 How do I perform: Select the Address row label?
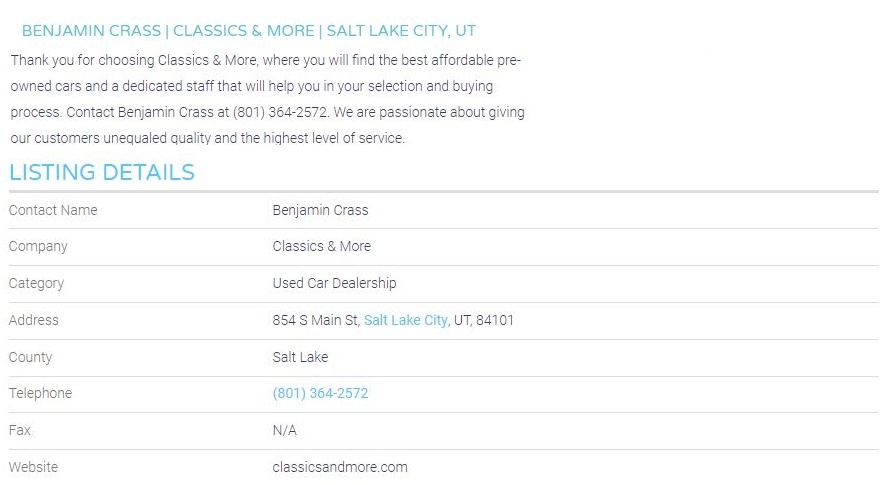coord(34,320)
